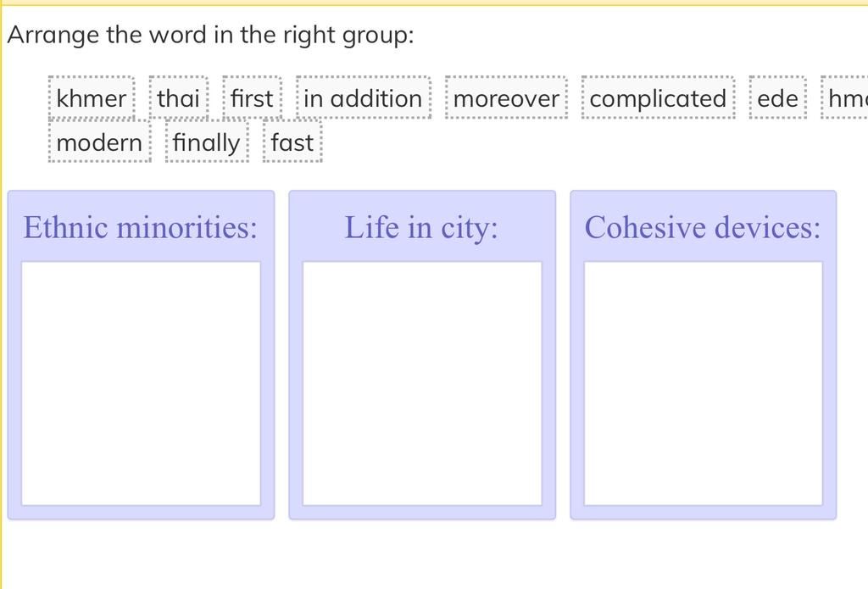Click the 'Arrange the word' instruction text
868x589 pixels.
211,35
